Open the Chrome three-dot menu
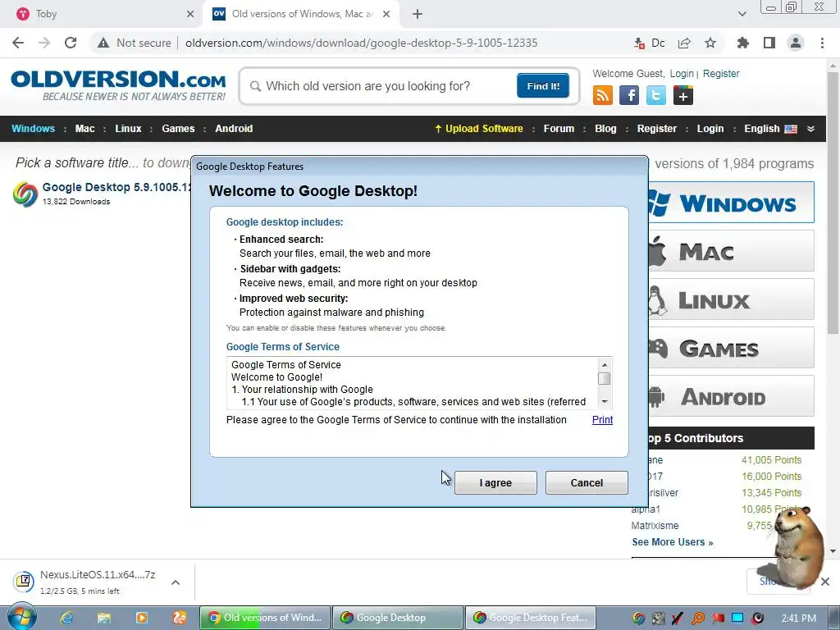The width and height of the screenshot is (840, 630). [822, 43]
